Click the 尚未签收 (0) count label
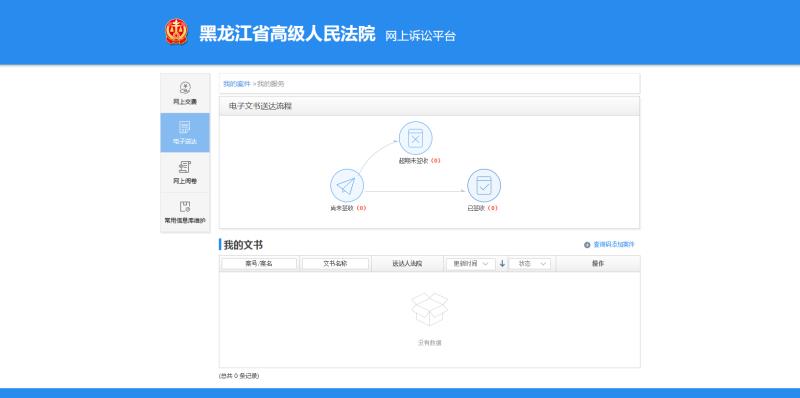Screen dimensions: 800x398 [x=348, y=208]
